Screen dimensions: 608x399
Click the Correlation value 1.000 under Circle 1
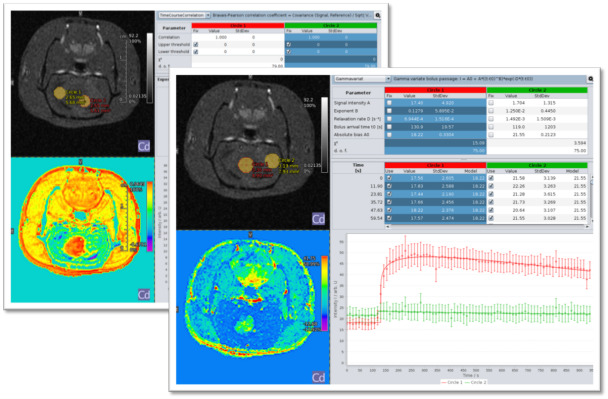coord(221,38)
